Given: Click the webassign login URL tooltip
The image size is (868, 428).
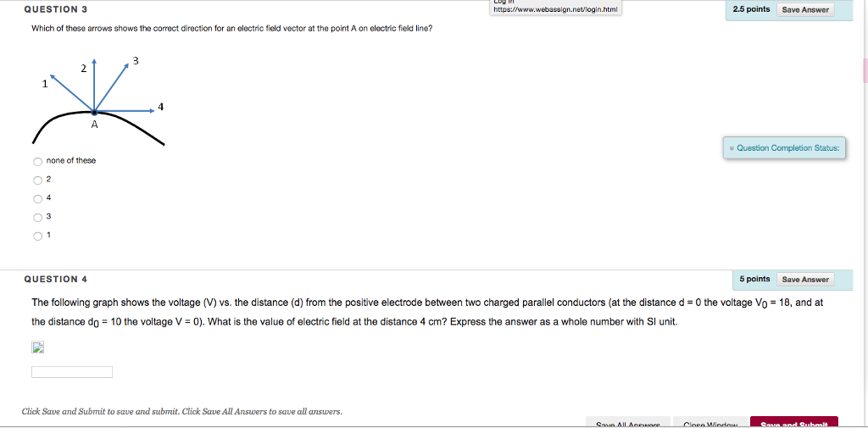Looking at the screenshot, I should coord(555,8).
